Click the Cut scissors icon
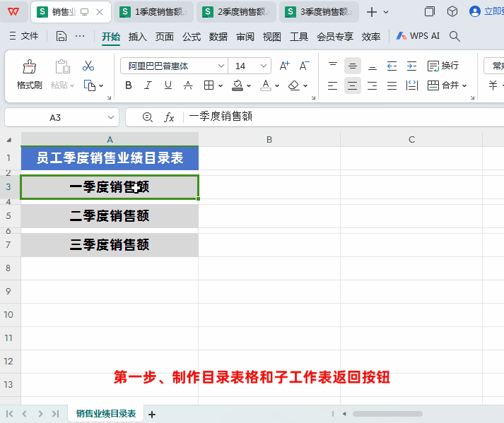504x423 pixels. click(x=88, y=66)
